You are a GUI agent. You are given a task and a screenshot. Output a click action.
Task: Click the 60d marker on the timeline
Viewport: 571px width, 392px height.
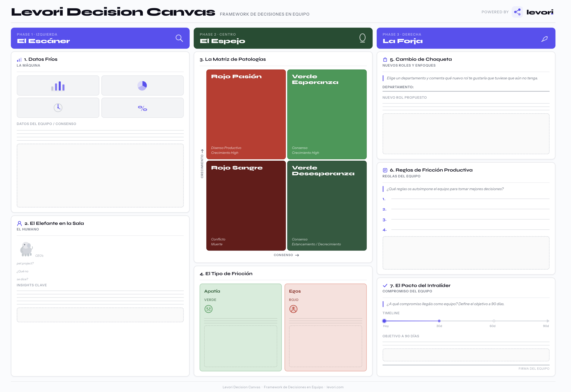pos(494,321)
